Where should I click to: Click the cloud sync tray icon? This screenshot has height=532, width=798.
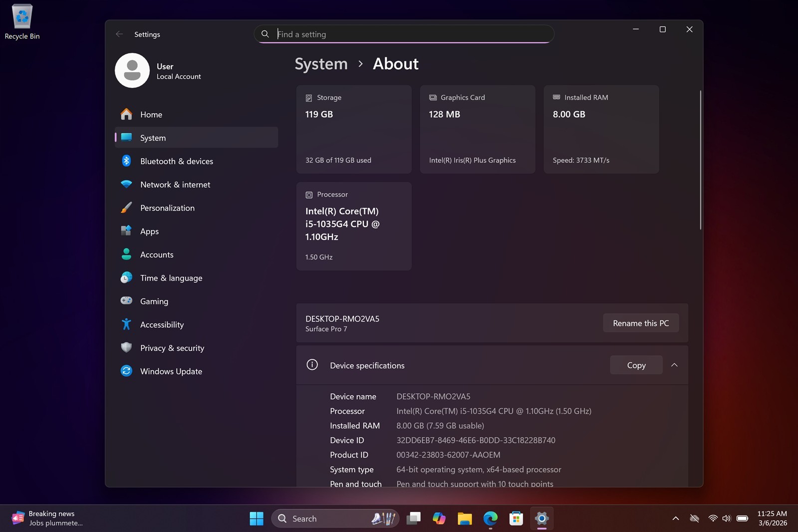pos(694,519)
